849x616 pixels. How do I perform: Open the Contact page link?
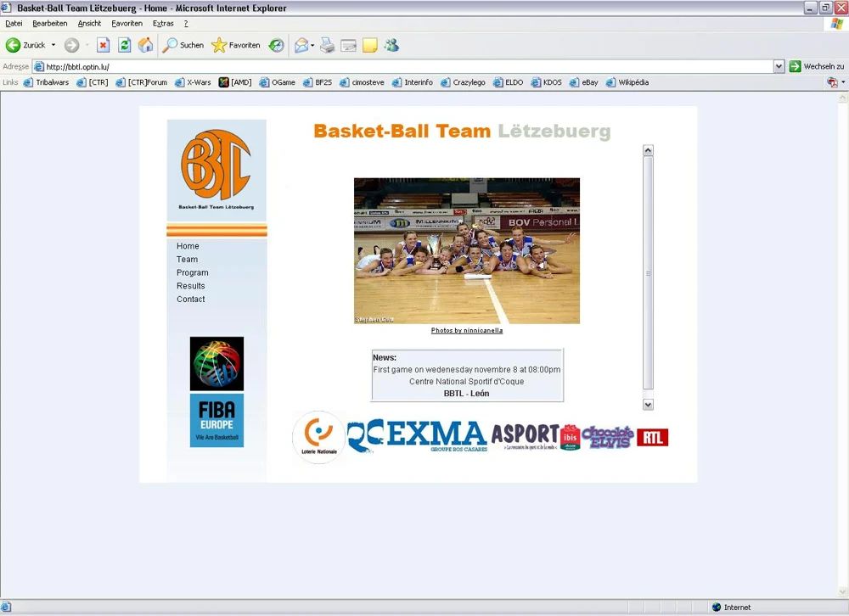(x=190, y=299)
